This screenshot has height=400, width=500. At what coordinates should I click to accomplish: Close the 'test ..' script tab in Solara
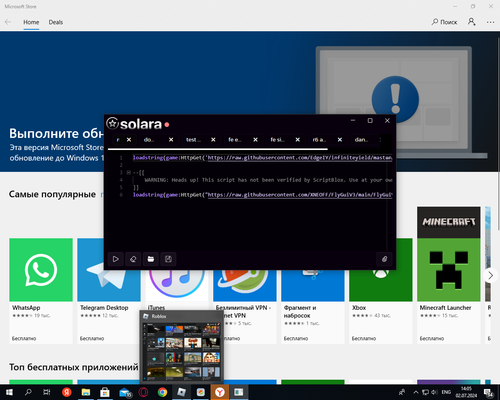pyautogui.click(x=213, y=140)
